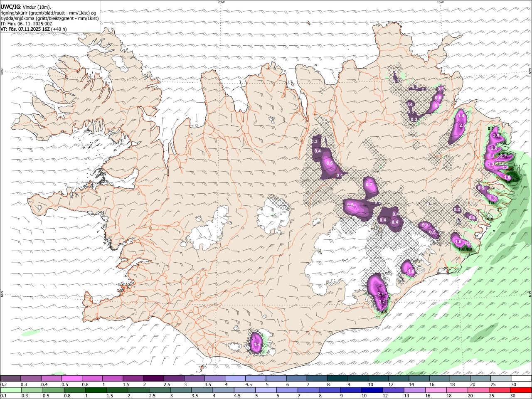Select the white swatch above 30 in top legend
The width and height of the screenshot is (532, 399).
[x=521, y=379]
